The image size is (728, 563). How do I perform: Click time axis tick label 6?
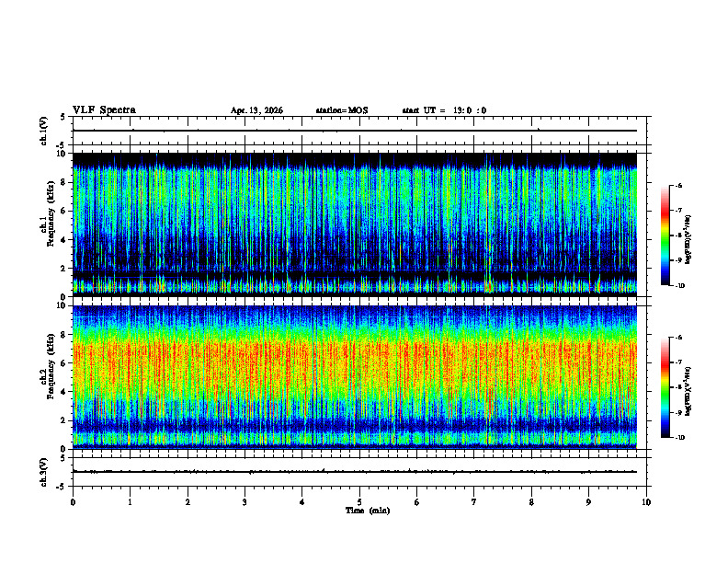coord(417,502)
